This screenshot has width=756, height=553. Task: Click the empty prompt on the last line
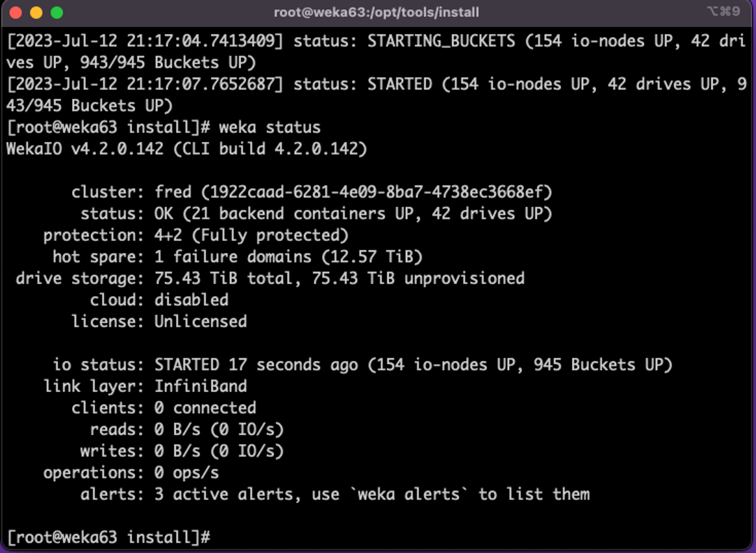click(x=220, y=538)
